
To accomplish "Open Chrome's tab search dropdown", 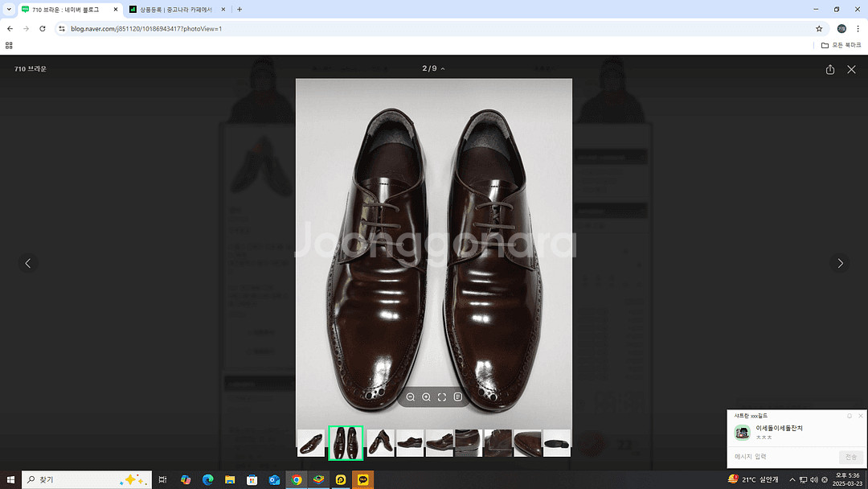I will click(9, 10).
